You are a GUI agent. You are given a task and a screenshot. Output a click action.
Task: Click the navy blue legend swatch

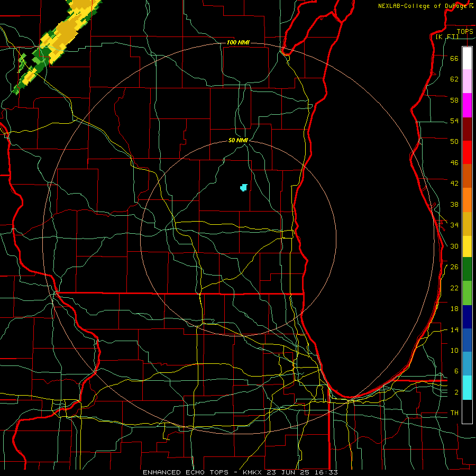click(x=467, y=317)
